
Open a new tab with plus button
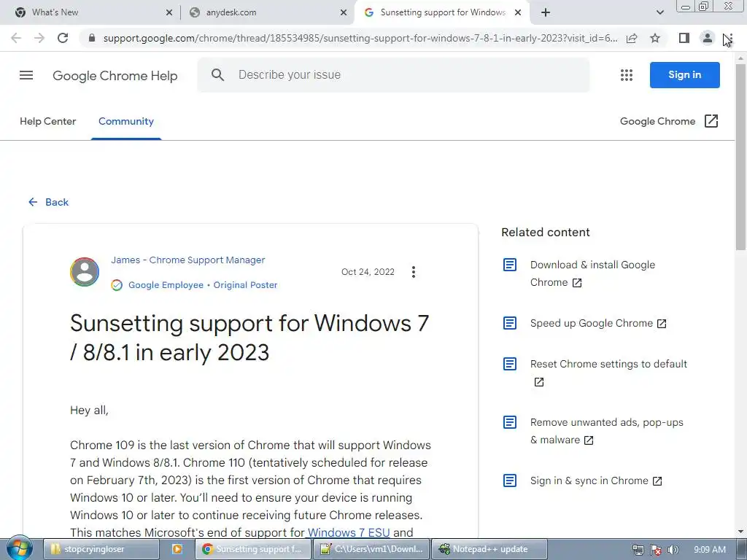546,12
